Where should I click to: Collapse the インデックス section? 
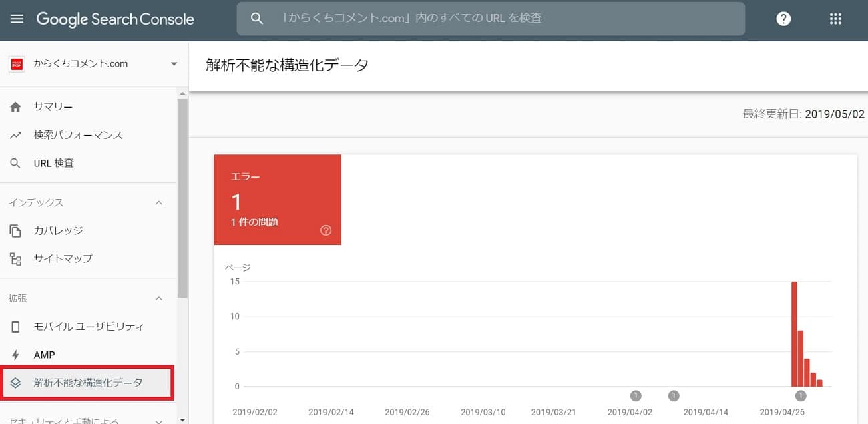pyautogui.click(x=158, y=203)
